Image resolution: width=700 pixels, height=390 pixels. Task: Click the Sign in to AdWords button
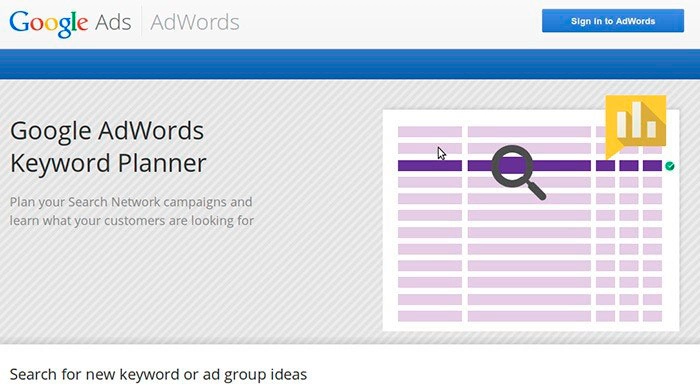612,21
